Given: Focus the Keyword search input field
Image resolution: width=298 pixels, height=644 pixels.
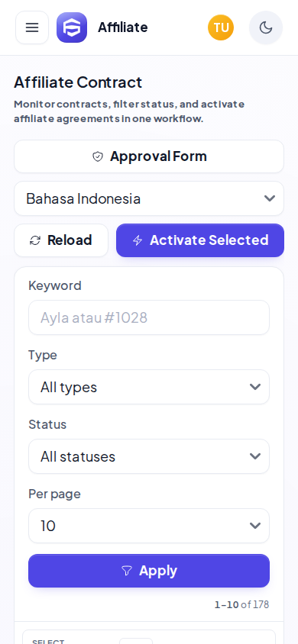Looking at the screenshot, I should 149,317.
